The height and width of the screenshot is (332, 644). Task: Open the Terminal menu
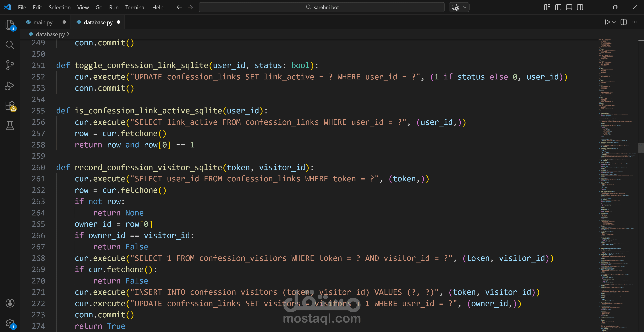[135, 7]
